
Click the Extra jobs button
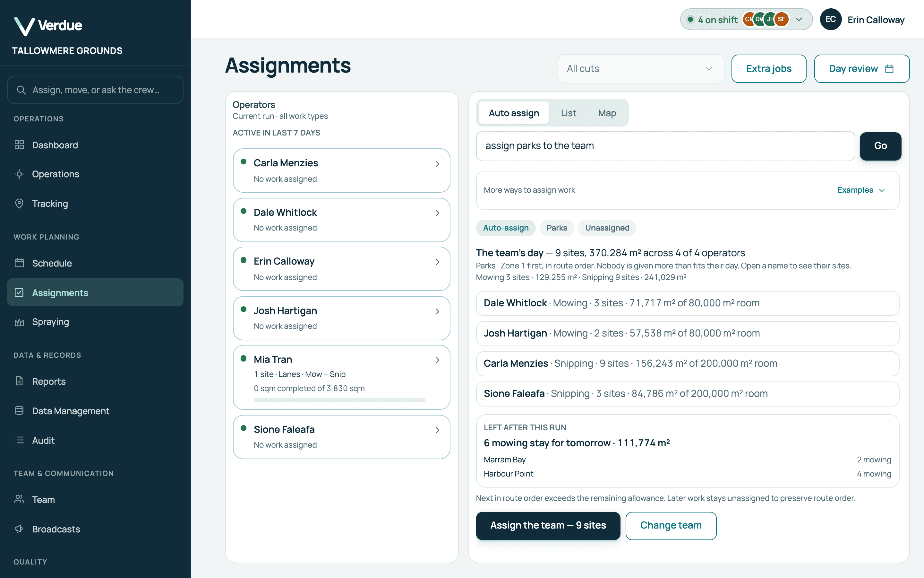769,69
